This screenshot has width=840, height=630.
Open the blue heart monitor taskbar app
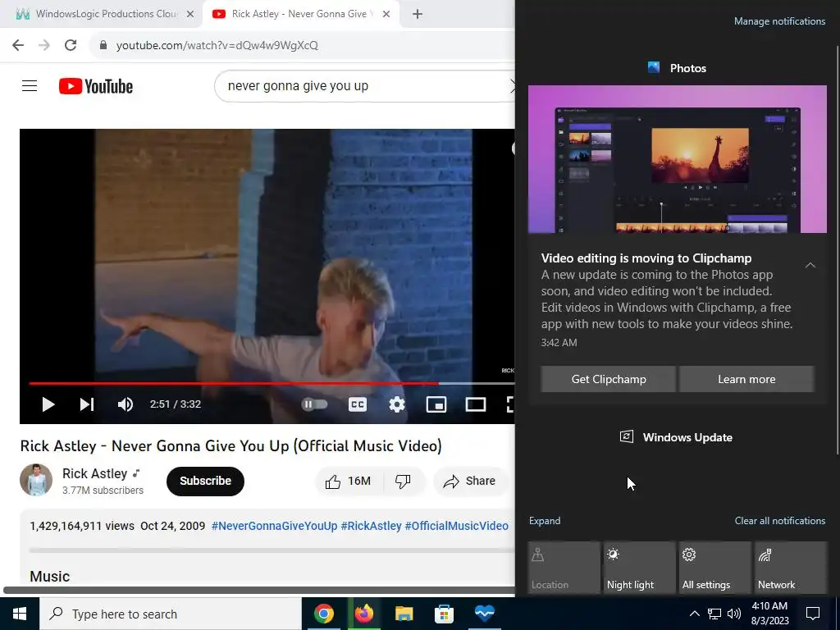tap(484, 614)
